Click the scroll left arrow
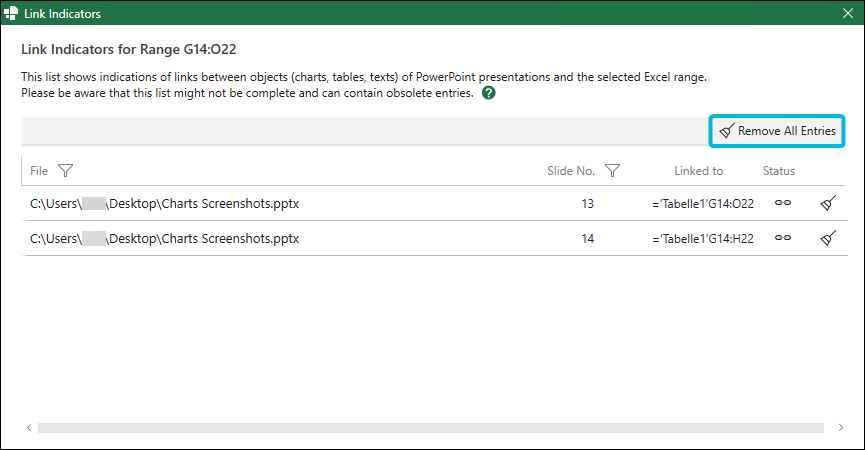Viewport: 865px width, 450px height. pos(29,427)
